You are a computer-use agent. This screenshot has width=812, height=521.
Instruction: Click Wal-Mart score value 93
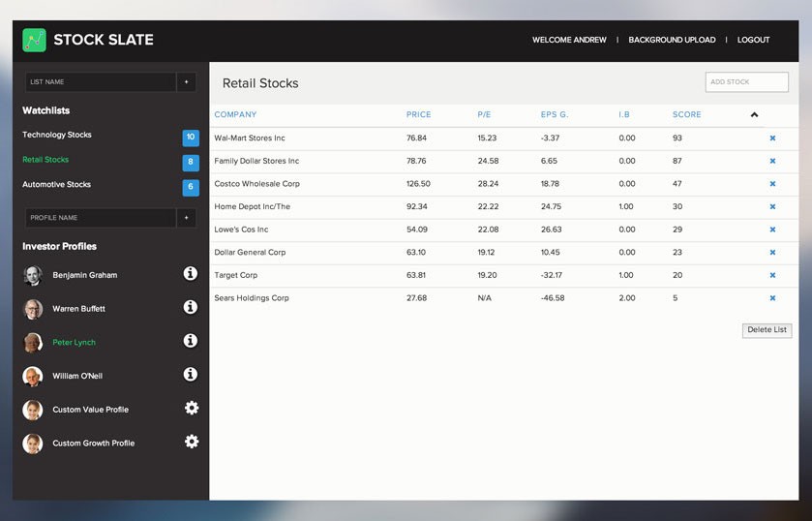677,138
